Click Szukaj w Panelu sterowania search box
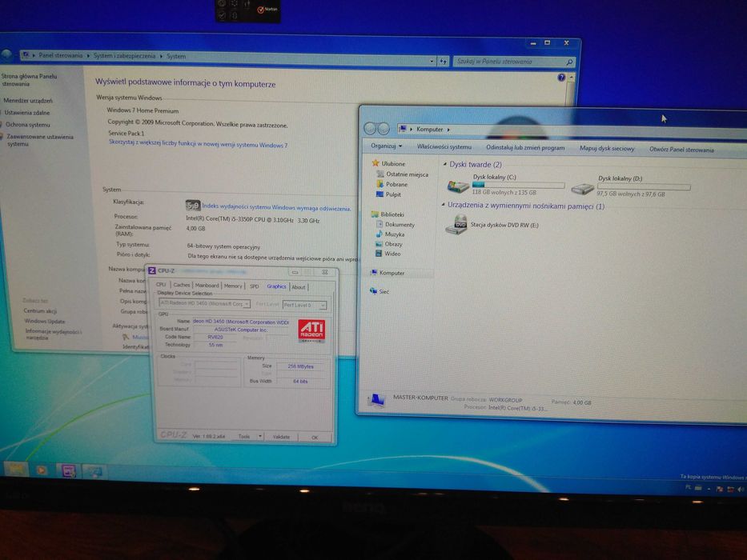The height and width of the screenshot is (560, 747). 513,62
